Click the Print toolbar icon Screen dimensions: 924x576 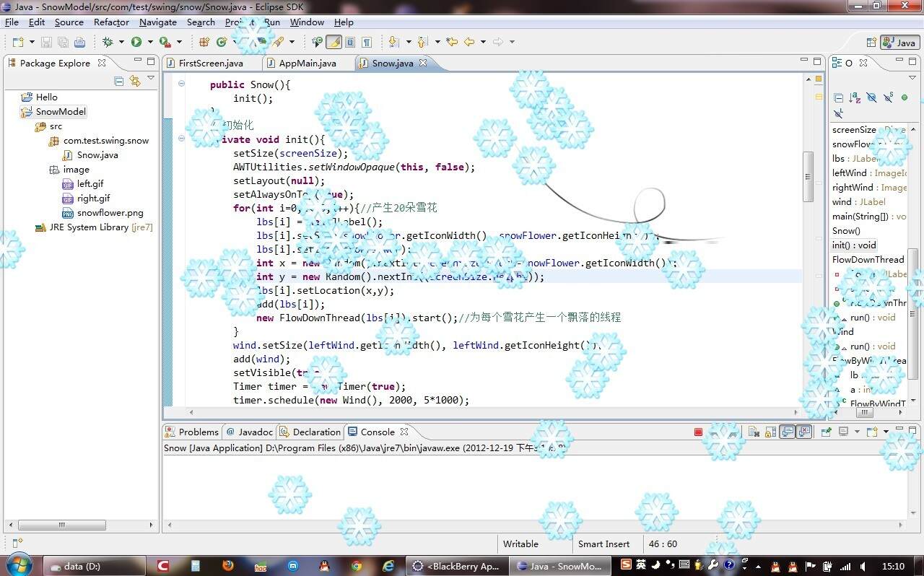tap(79, 43)
